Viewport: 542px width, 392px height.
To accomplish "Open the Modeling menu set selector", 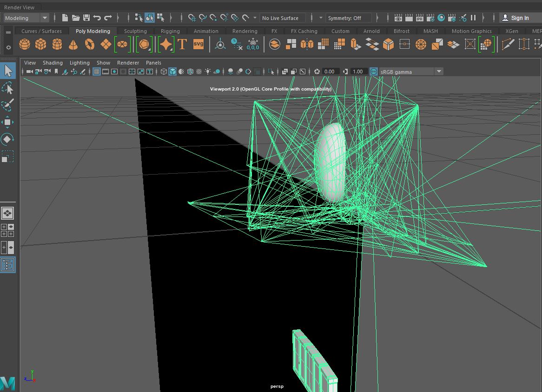I will [26, 18].
